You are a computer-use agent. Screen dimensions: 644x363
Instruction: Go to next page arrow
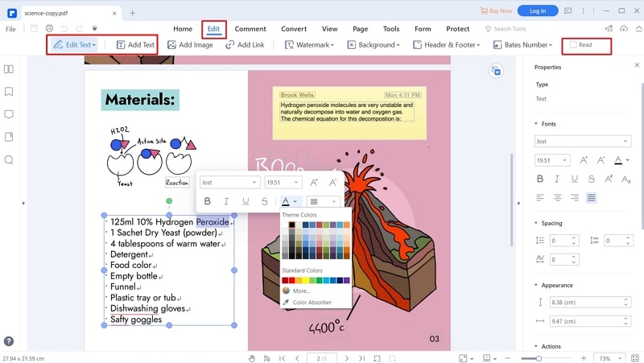(x=347, y=358)
